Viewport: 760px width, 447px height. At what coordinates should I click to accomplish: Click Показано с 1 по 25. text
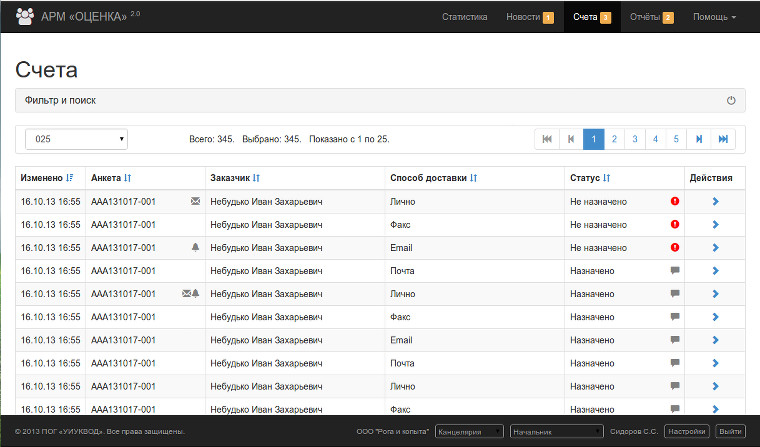pyautogui.click(x=349, y=139)
